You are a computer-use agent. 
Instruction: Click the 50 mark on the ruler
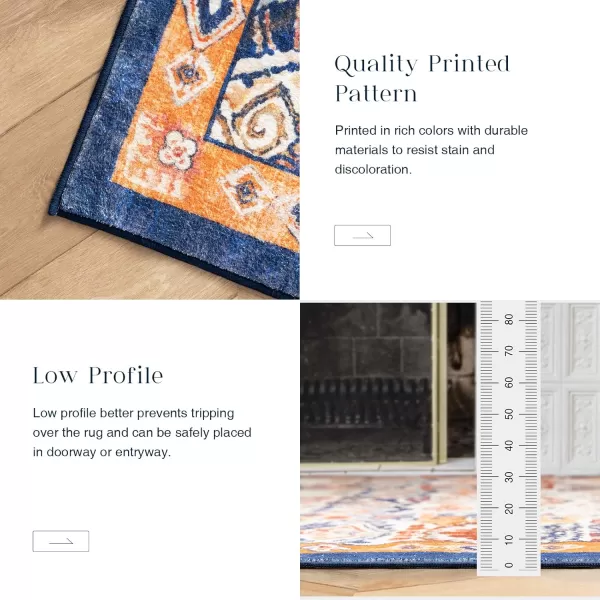click(509, 414)
